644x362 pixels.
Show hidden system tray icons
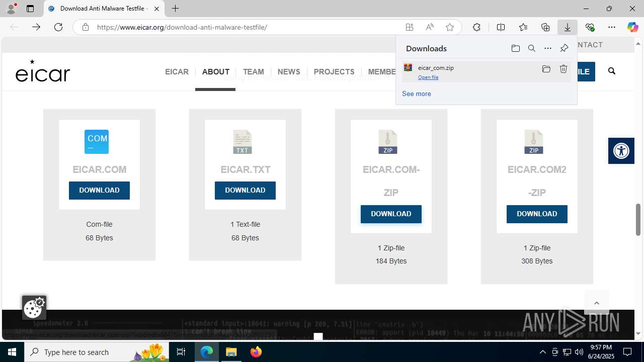point(542,352)
